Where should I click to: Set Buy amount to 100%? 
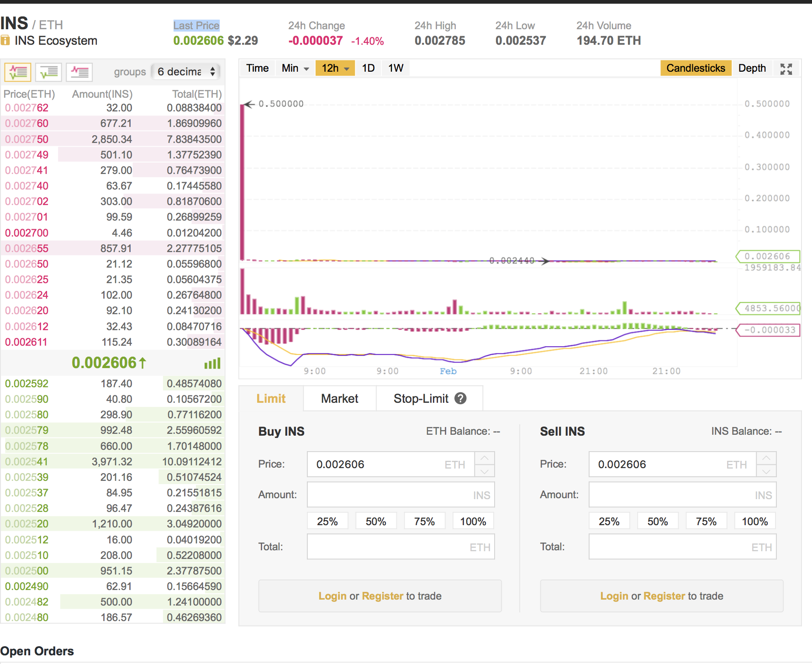[x=474, y=521]
